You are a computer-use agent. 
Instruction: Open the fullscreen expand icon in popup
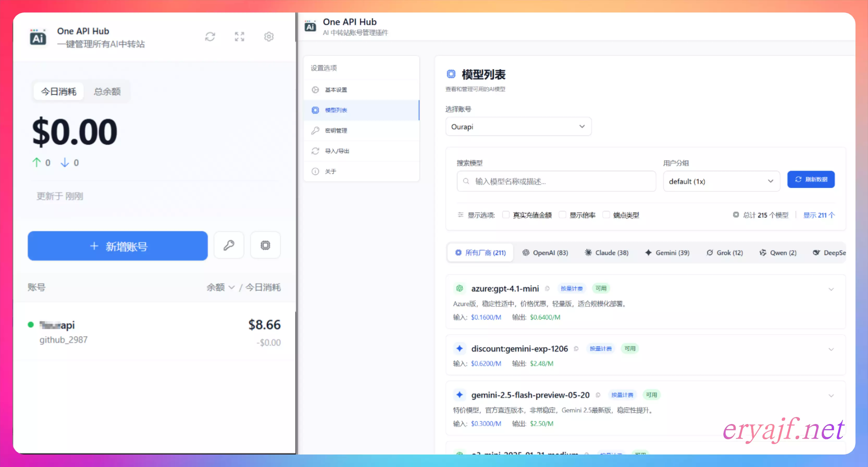239,36
